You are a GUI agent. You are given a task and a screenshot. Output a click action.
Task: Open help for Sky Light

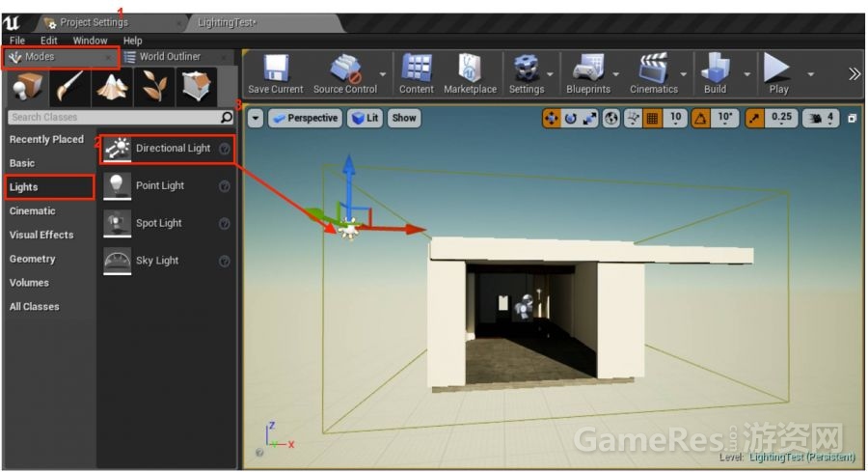point(224,261)
